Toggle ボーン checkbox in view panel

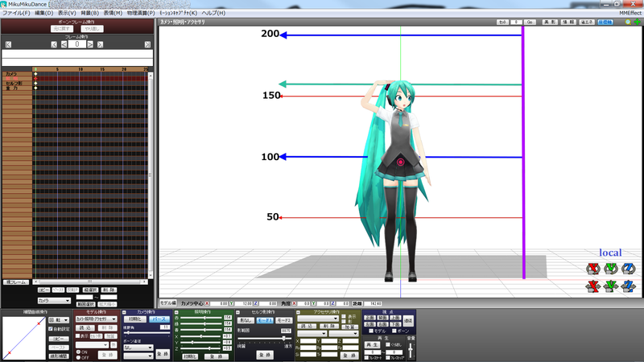click(394, 331)
